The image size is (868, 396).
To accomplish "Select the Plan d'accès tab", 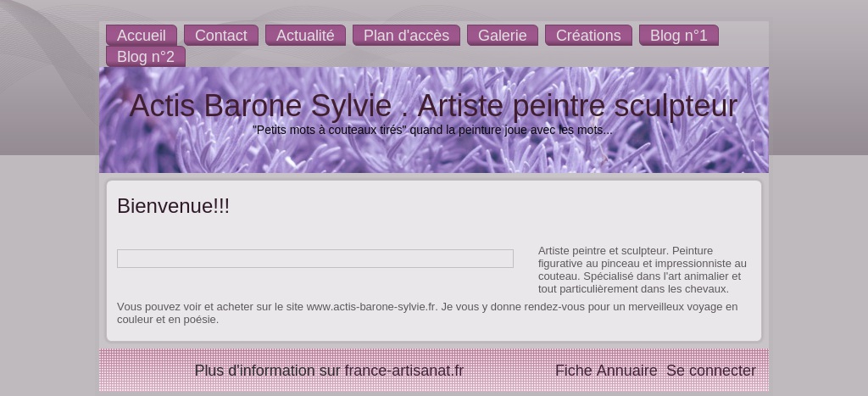I will tap(406, 36).
